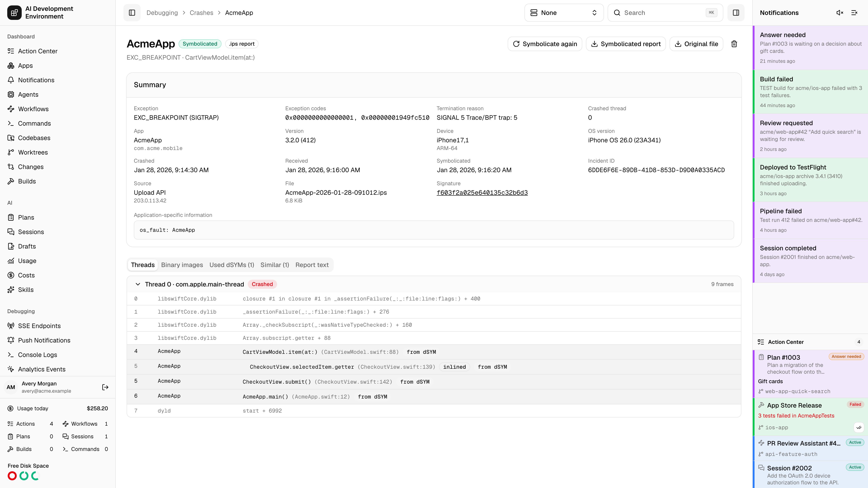Switch to the Similar (1) tab
This screenshot has width=868, height=488.
tap(275, 265)
